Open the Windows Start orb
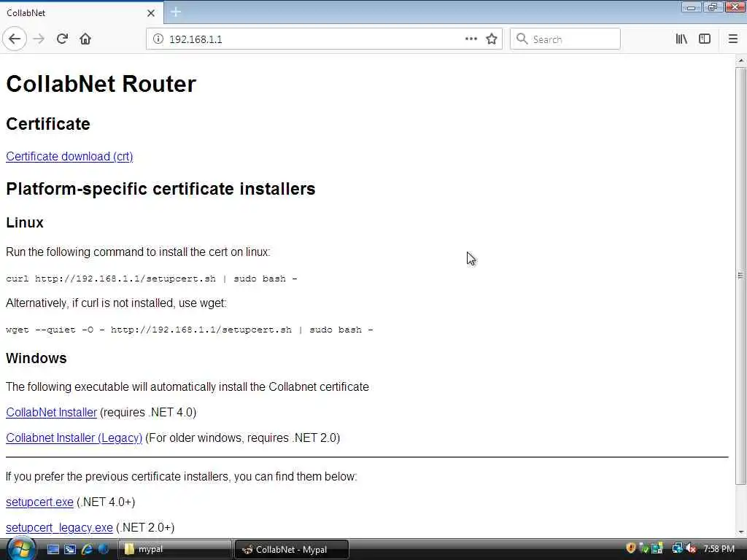The height and width of the screenshot is (560, 747). pyautogui.click(x=20, y=548)
